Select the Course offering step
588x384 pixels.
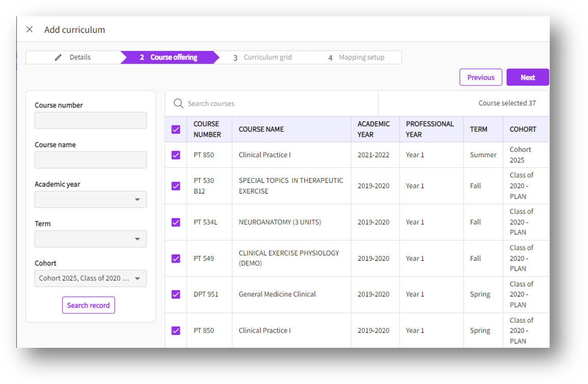[169, 58]
